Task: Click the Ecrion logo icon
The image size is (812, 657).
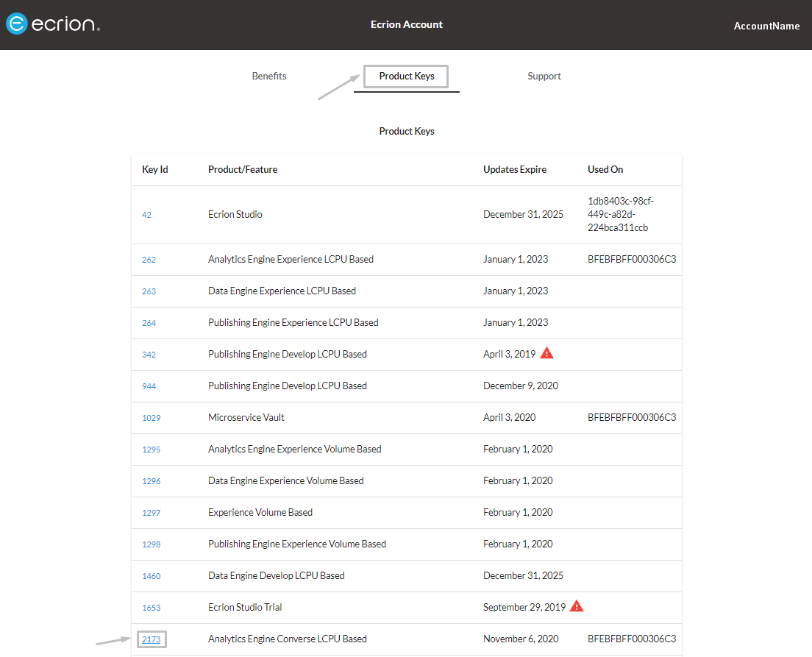Action: [17, 24]
